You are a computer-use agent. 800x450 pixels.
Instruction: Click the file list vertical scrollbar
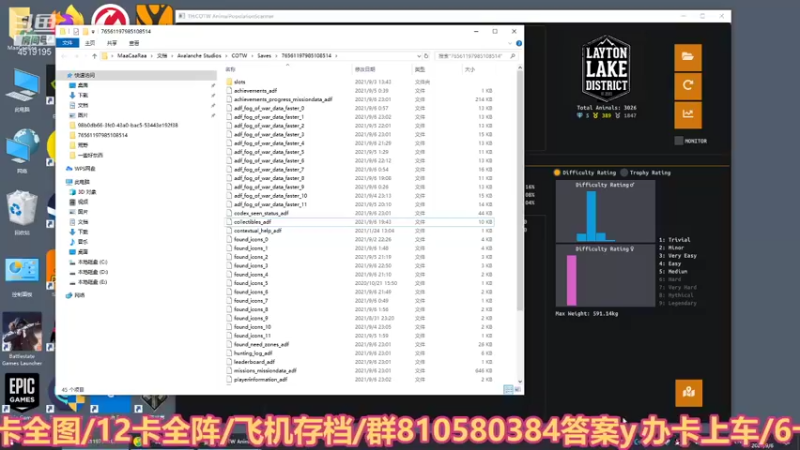(x=520, y=189)
